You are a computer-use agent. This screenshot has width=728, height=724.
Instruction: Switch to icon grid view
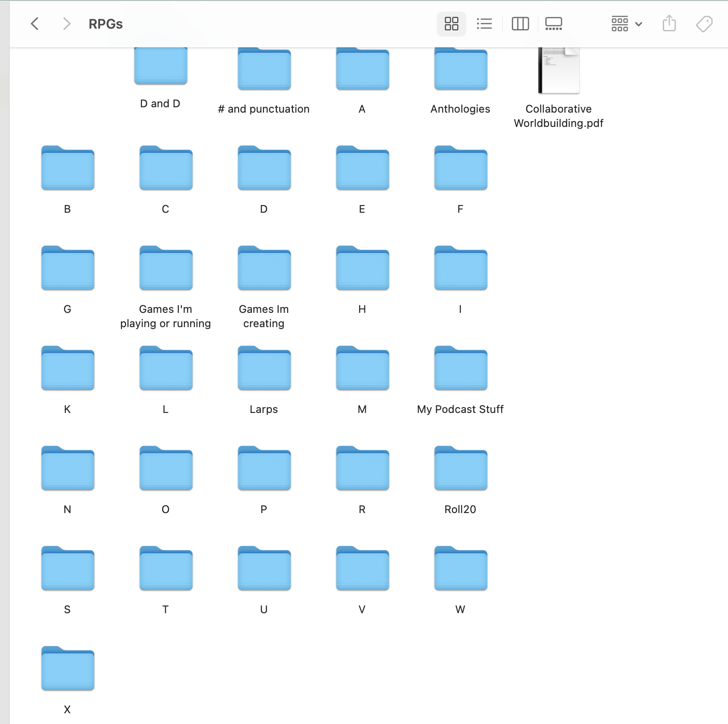coord(451,24)
